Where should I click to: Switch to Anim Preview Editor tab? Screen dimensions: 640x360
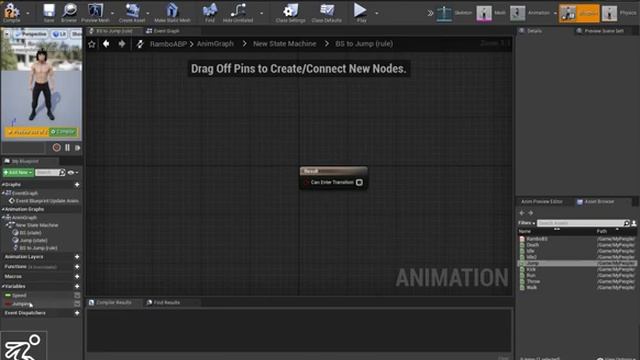click(542, 202)
